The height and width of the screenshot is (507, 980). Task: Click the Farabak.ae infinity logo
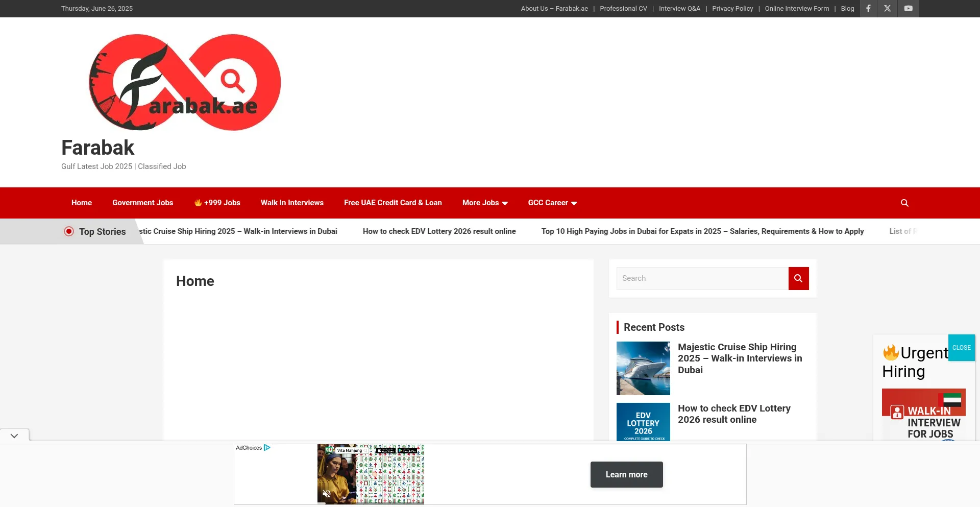tap(185, 82)
